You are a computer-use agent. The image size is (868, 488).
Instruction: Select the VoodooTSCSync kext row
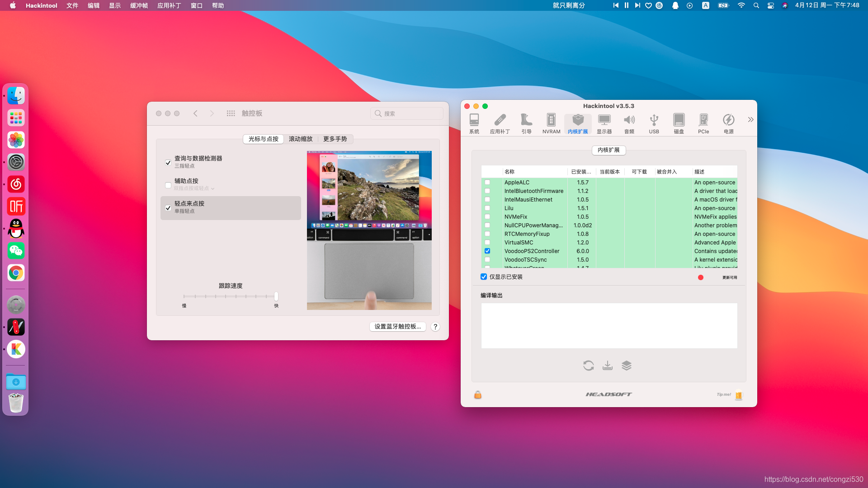609,260
